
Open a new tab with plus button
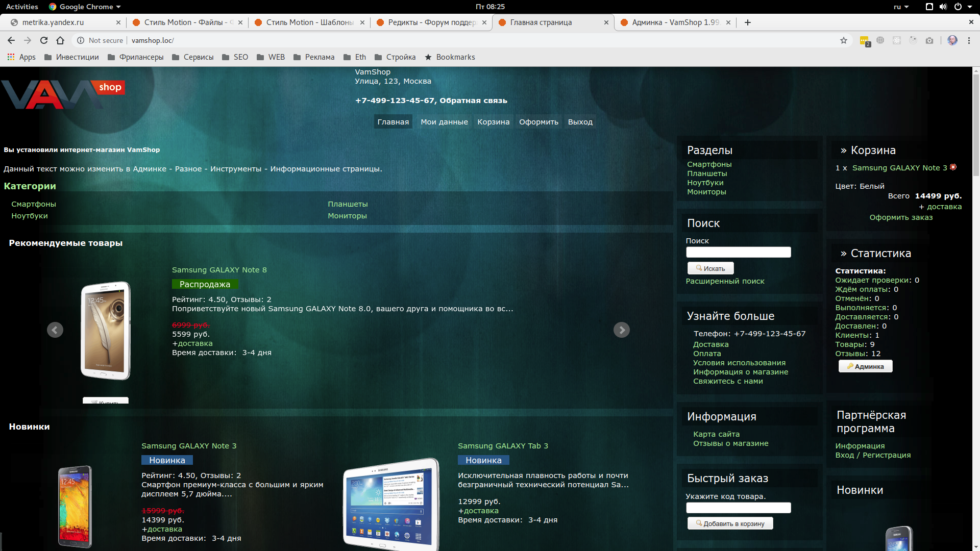[748, 22]
